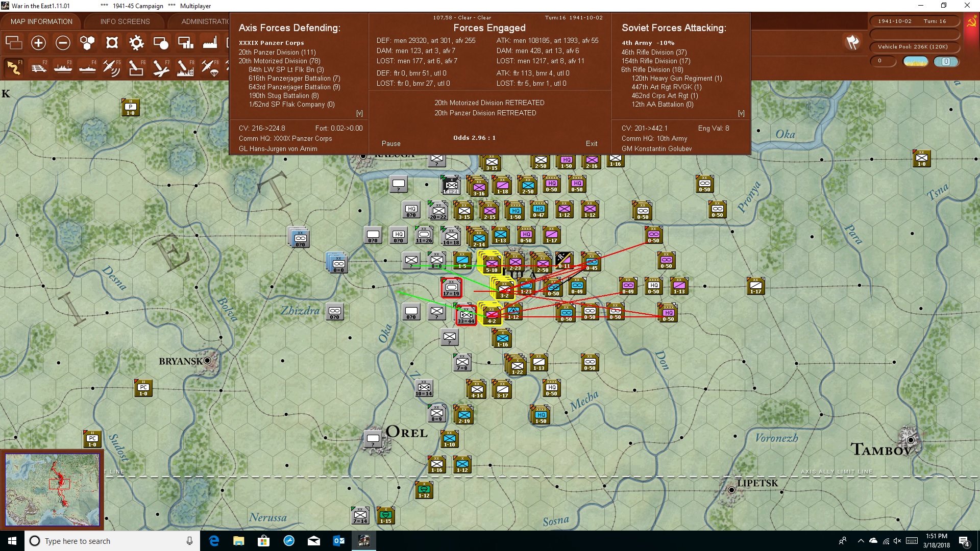Open Microsoft Edge from the taskbar

214,541
